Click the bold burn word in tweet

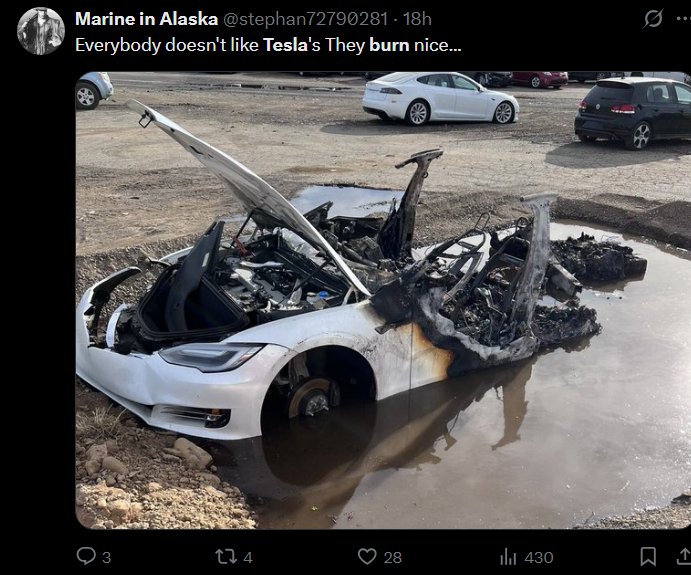pyautogui.click(x=389, y=45)
